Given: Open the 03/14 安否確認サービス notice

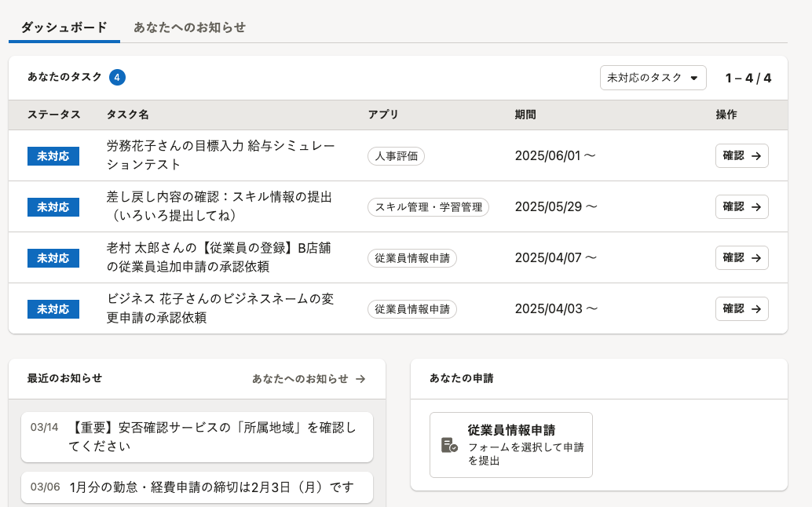Looking at the screenshot, I should coord(197,437).
